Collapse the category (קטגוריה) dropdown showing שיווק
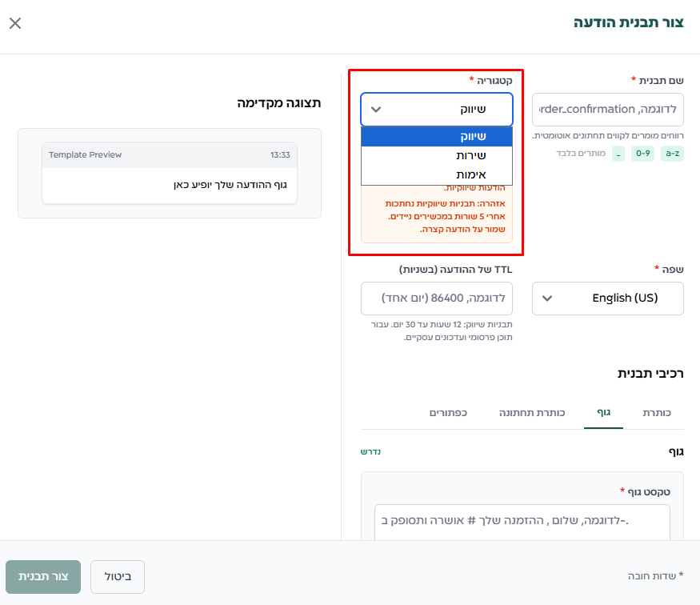 tap(436, 109)
